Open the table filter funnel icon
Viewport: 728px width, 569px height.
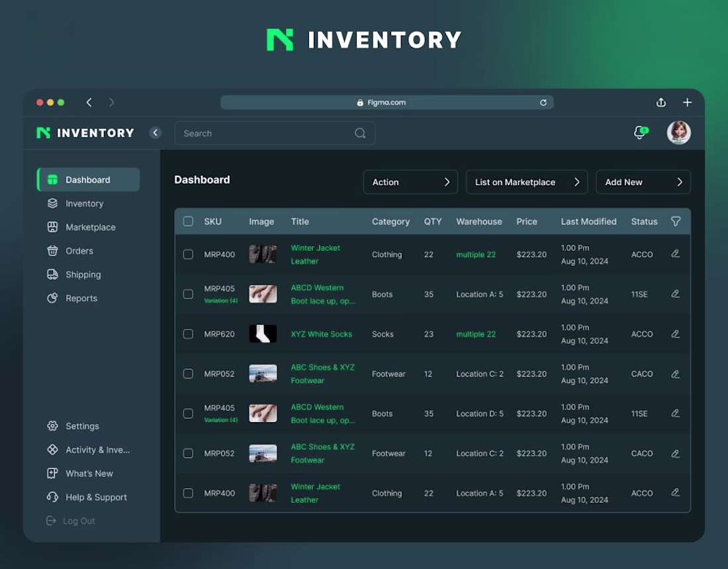676,222
